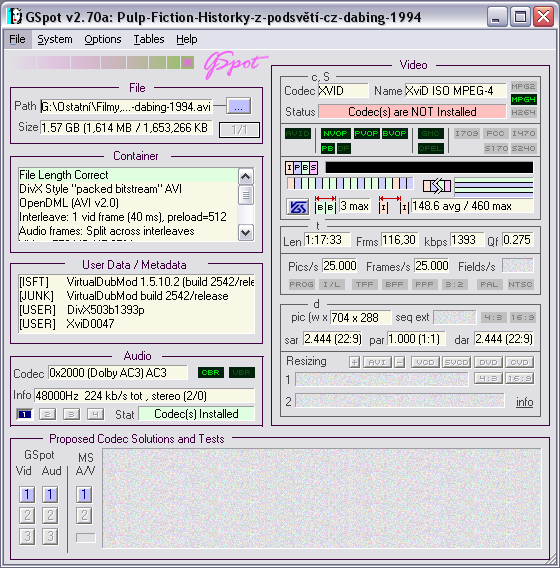Click the BFF indicator
The height and width of the screenshot is (568, 560).
tap(394, 284)
